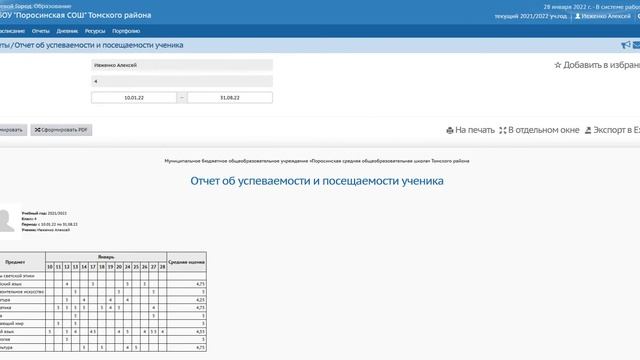Click the user name in header
This screenshot has height=360, width=640.
point(606,16)
